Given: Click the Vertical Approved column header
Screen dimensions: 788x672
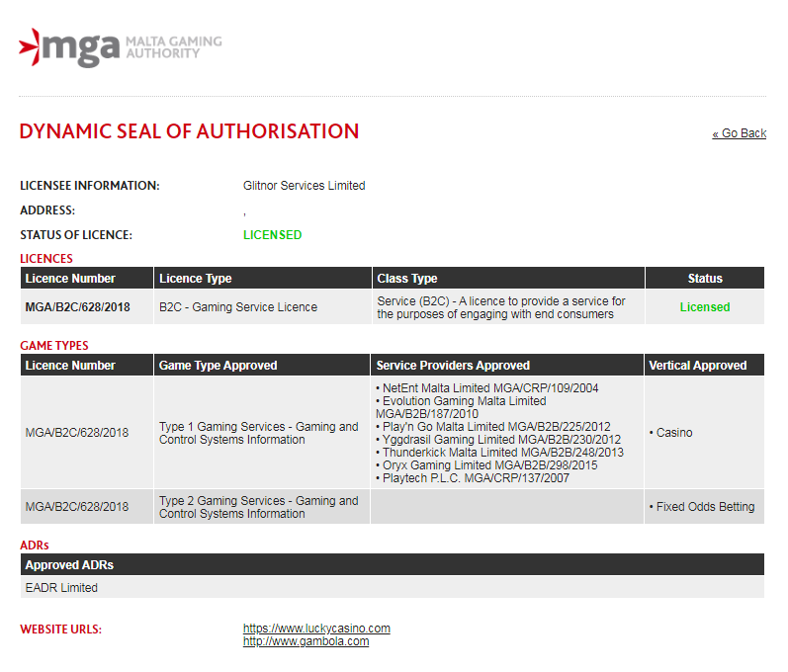Looking at the screenshot, I should coord(705,365).
